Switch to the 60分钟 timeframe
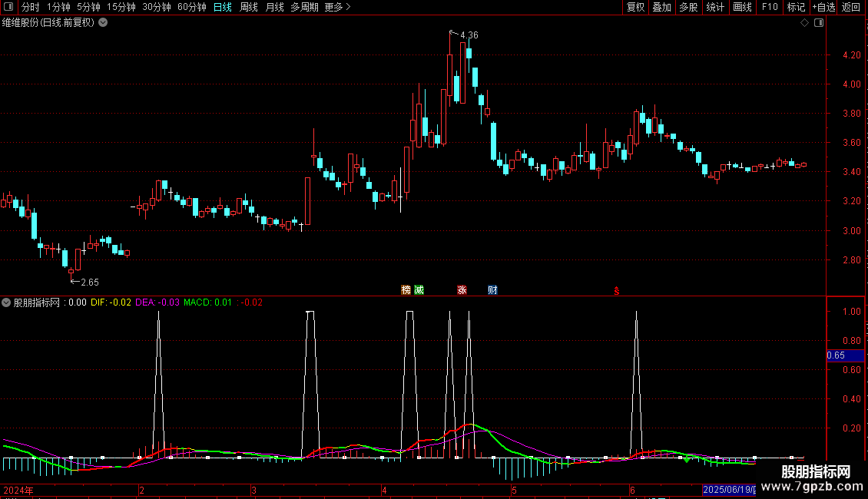868x499 pixels. (x=192, y=7)
